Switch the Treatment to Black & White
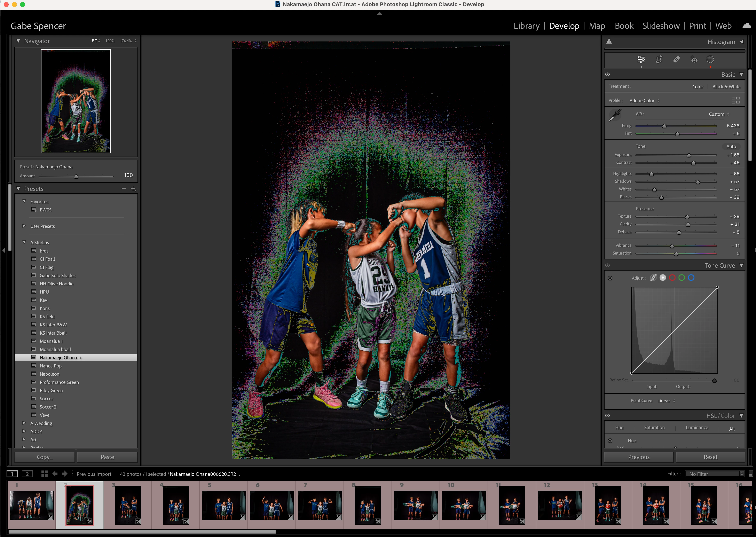Image resolution: width=756 pixels, height=537 pixels. click(726, 87)
